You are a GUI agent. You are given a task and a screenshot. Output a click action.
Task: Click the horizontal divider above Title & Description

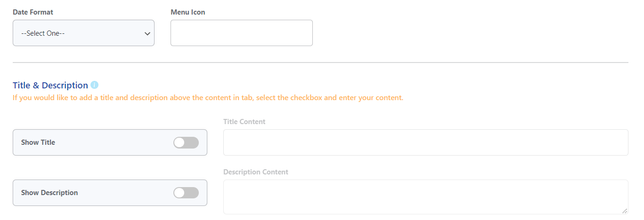tap(320, 63)
